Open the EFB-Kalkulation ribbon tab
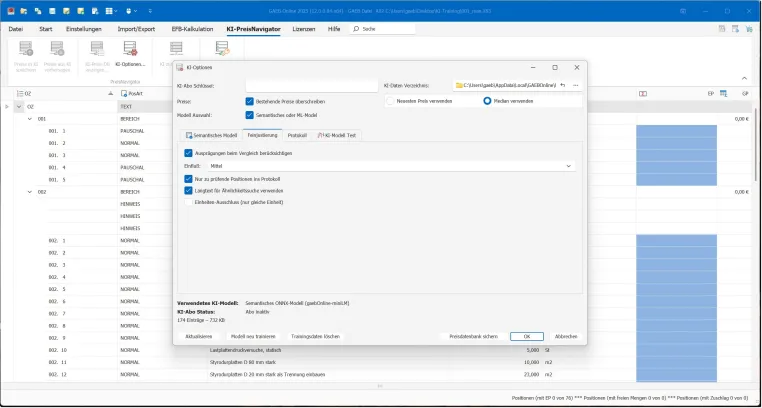Image resolution: width=762 pixels, height=408 pixels. (192, 29)
